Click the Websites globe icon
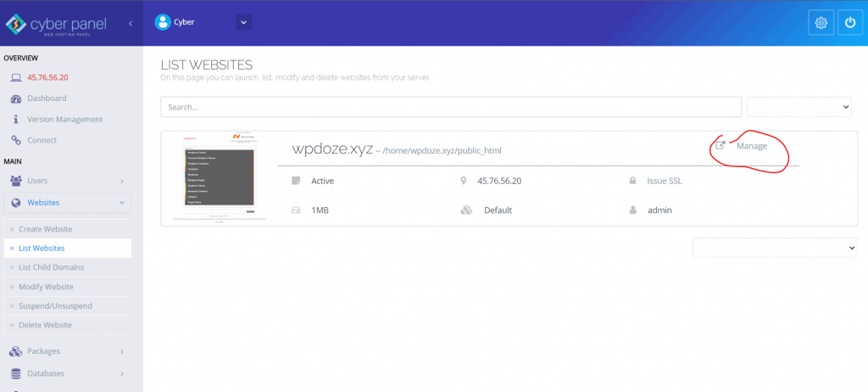 click(x=16, y=203)
